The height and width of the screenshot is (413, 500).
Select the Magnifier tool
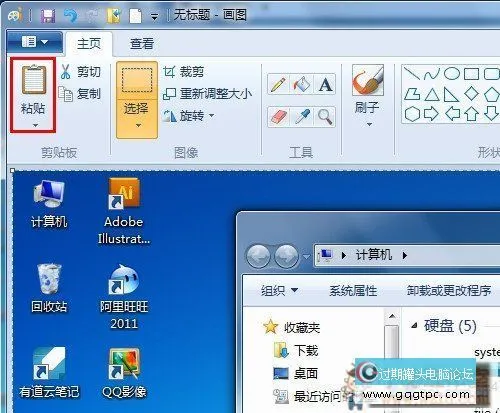point(325,116)
